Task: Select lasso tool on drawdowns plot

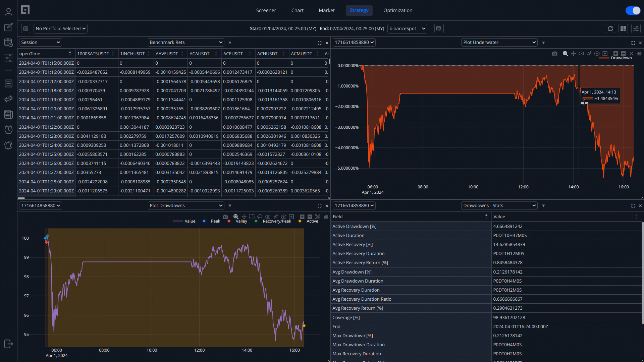Action: (x=260, y=217)
